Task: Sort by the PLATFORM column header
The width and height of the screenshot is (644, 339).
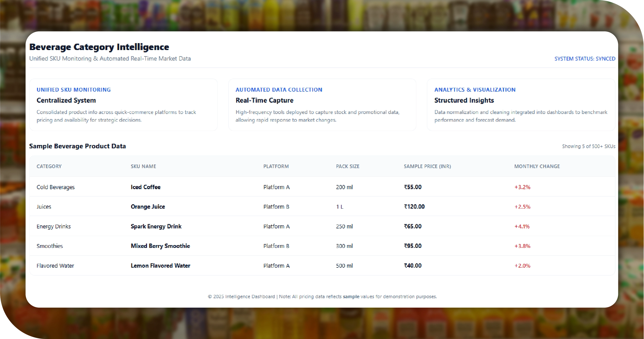Action: pos(276,166)
